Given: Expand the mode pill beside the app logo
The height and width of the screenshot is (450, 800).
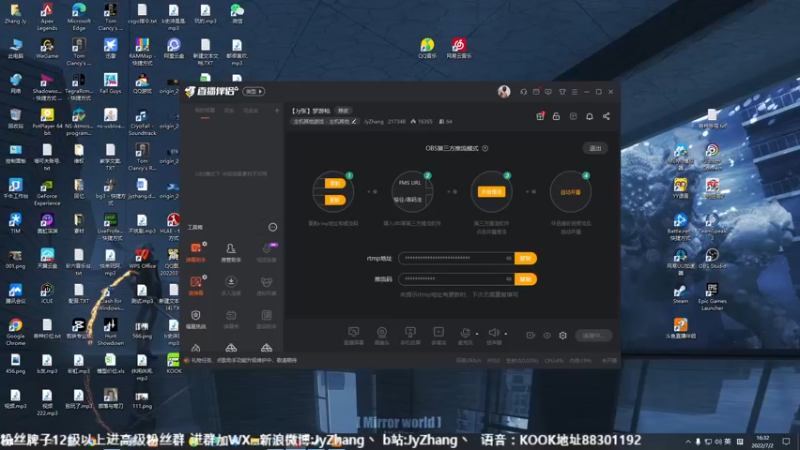Looking at the screenshot, I should [254, 92].
